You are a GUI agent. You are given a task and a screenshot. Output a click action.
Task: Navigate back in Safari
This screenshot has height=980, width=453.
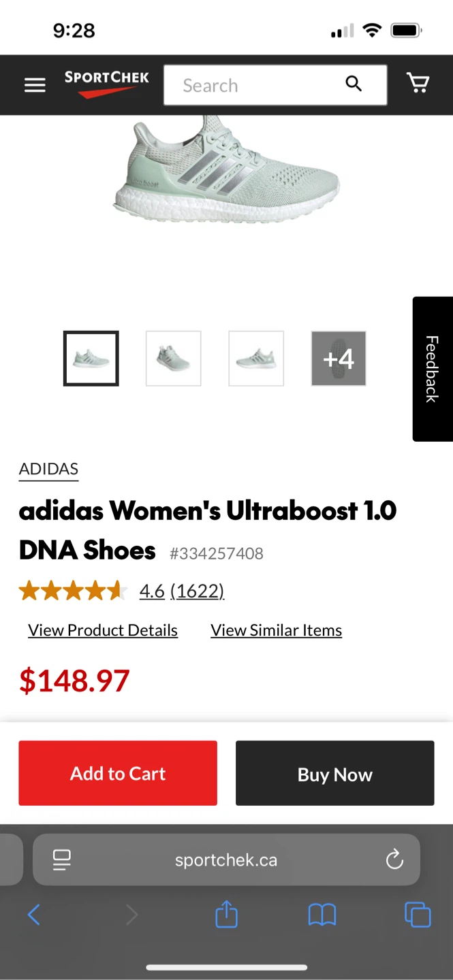coord(33,915)
